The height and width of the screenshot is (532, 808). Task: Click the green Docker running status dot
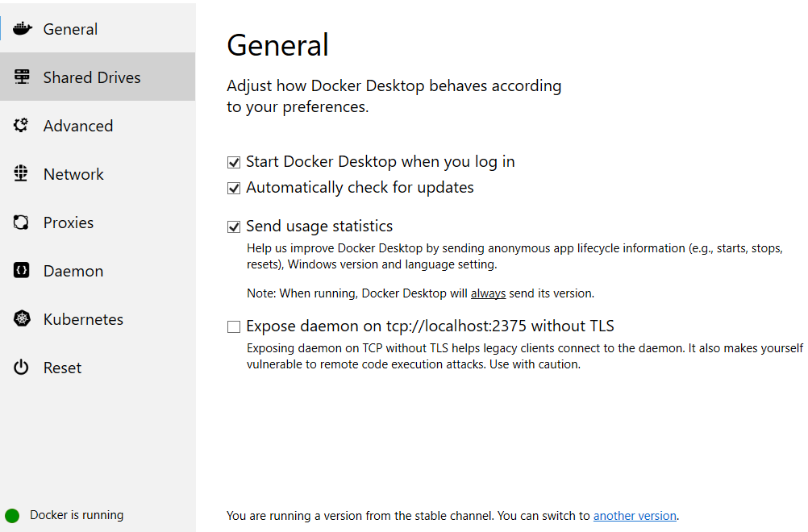(x=12, y=516)
